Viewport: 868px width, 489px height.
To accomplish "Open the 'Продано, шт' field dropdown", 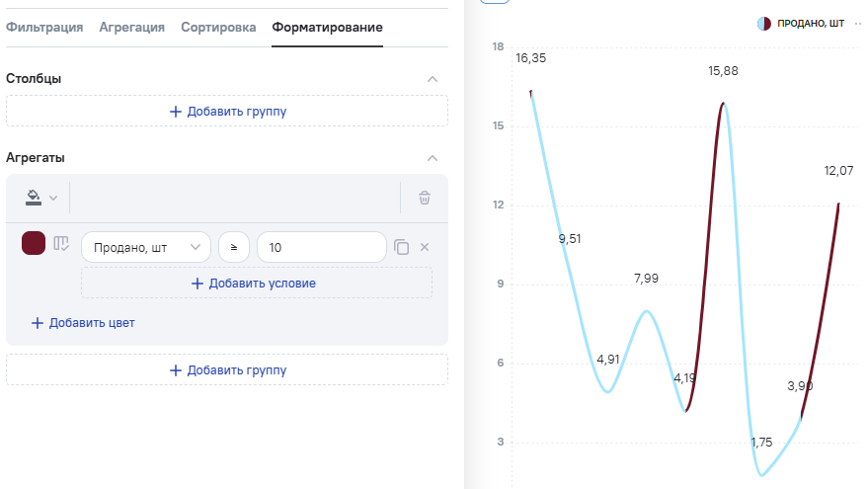I will (146, 247).
